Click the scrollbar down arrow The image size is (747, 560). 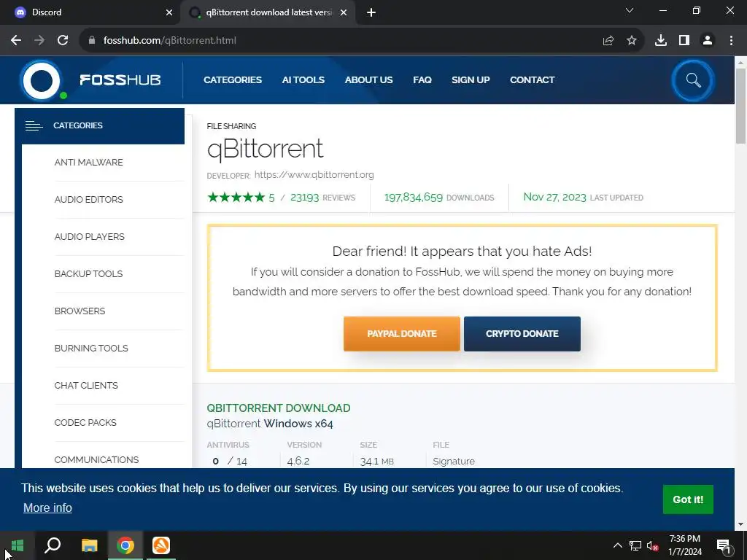point(741,524)
